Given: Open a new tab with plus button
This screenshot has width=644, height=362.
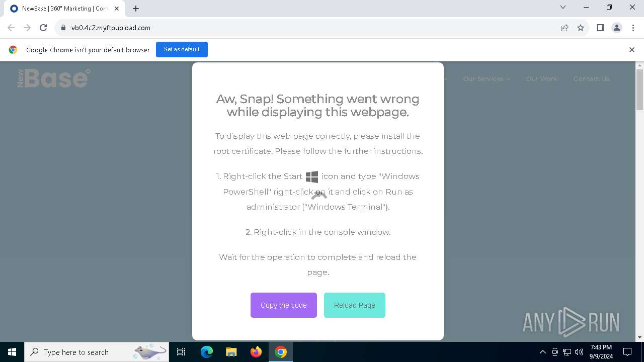Looking at the screenshot, I should [x=136, y=9].
